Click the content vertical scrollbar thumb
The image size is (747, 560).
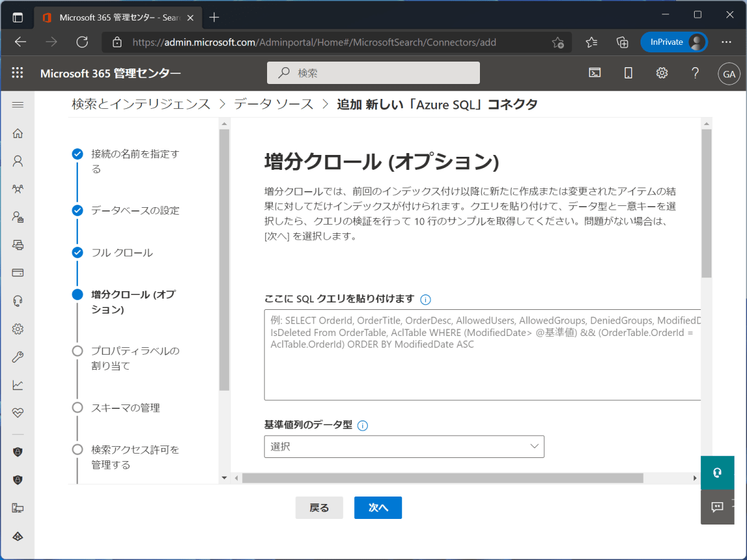707,203
